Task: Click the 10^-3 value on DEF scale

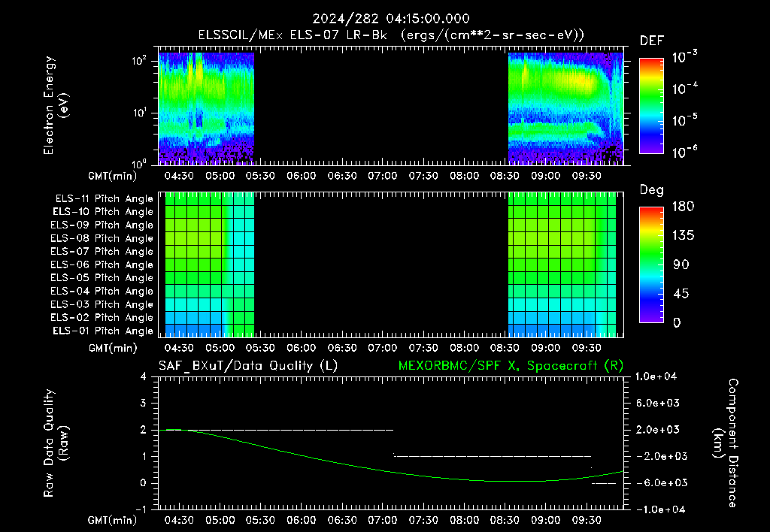Action: (x=685, y=57)
